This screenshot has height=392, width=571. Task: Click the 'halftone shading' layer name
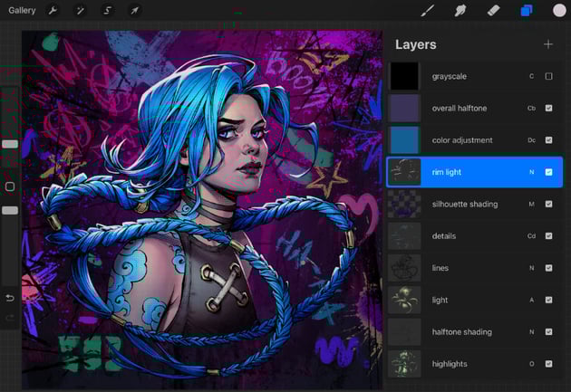click(461, 332)
